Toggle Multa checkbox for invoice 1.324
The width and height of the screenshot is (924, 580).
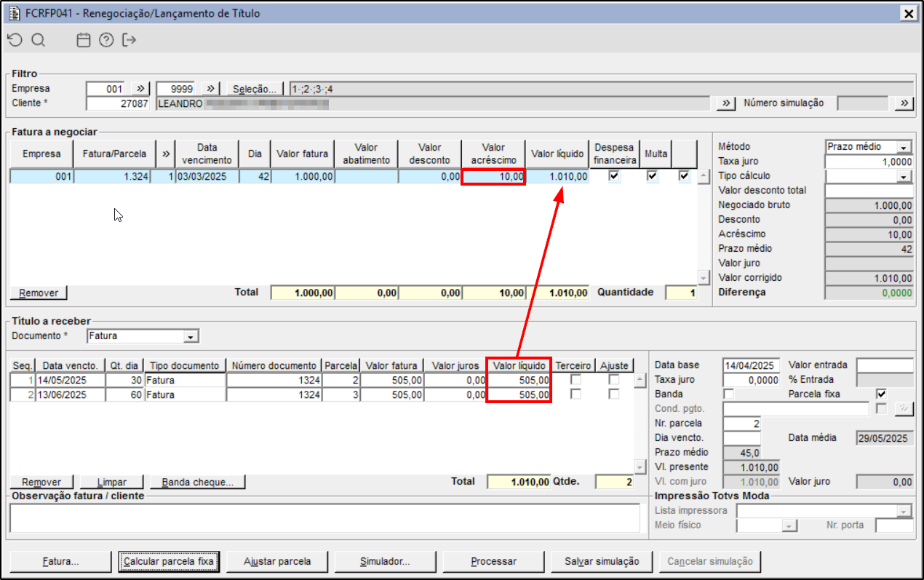(x=653, y=176)
